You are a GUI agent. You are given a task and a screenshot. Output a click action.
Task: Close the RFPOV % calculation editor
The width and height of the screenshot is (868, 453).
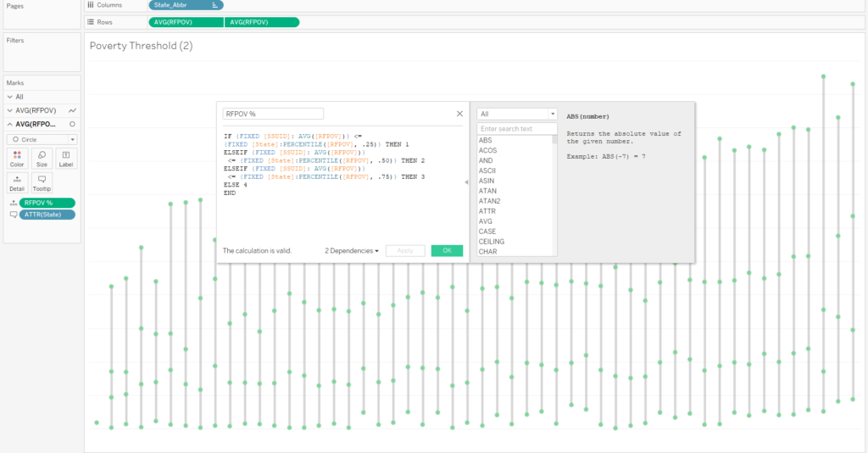[x=460, y=113]
